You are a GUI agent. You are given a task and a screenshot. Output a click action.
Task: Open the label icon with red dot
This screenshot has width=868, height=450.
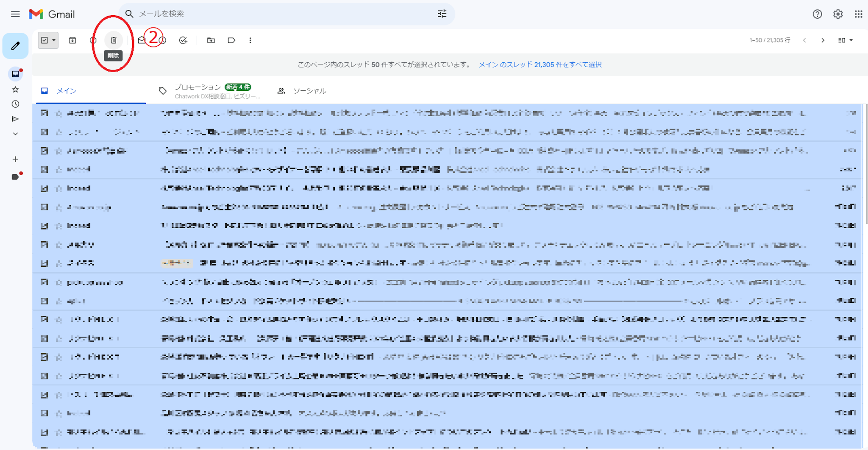pyautogui.click(x=16, y=176)
